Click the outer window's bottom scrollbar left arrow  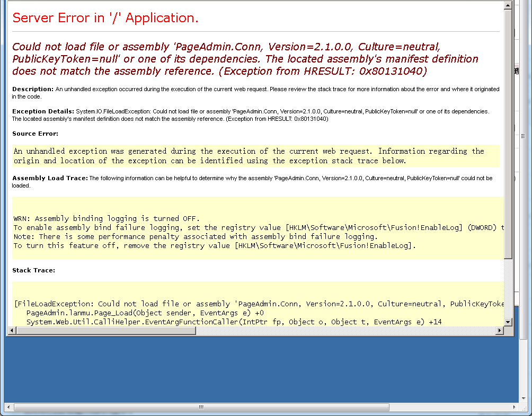click(x=7, y=408)
